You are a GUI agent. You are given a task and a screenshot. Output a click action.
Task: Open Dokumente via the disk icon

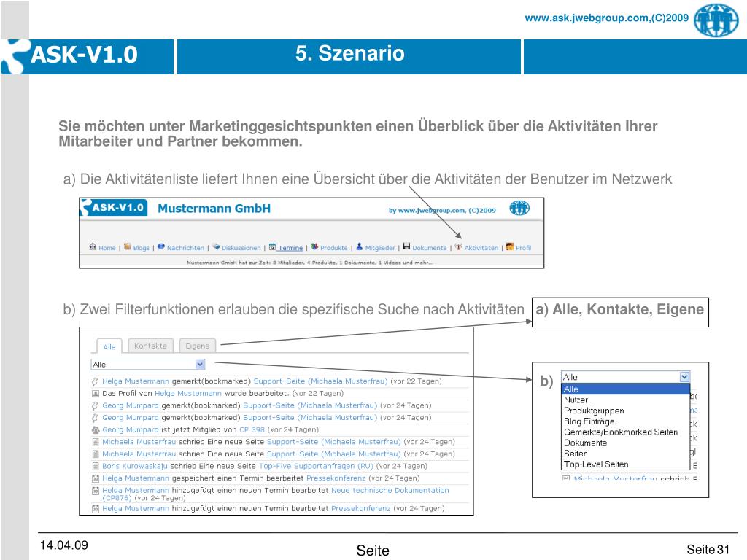[x=406, y=246]
